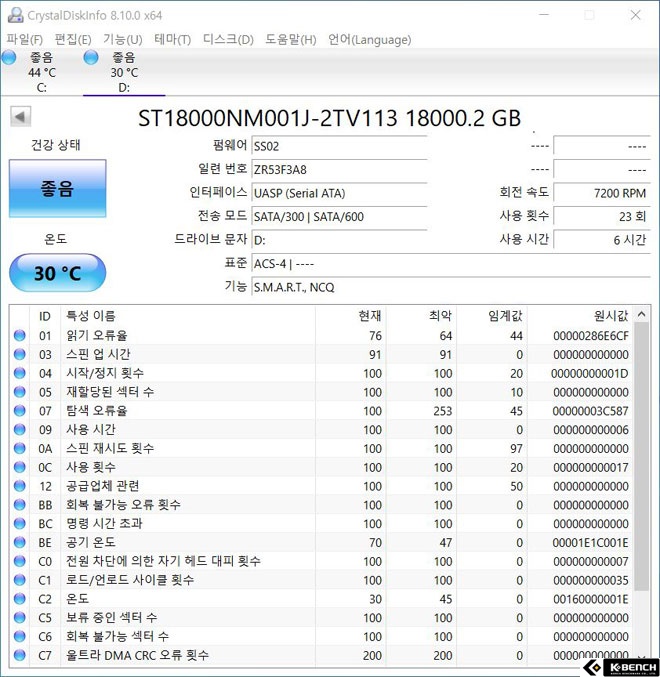Click the blue health orb above D: drive
This screenshot has height=677, width=660.
(x=91, y=57)
